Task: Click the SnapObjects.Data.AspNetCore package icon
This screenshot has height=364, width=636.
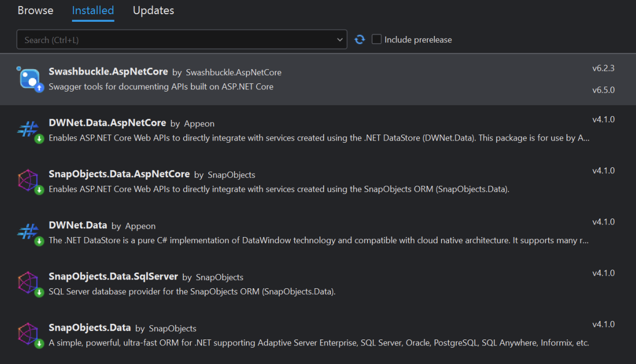Action: 28,181
